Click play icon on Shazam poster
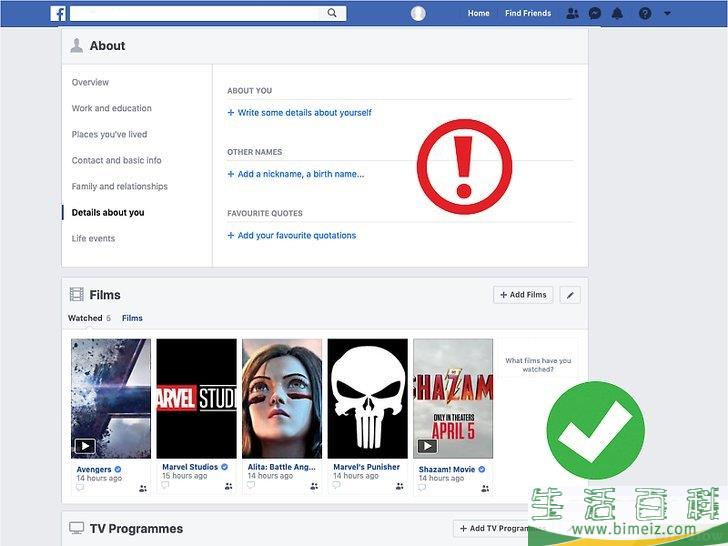728x546 pixels. (x=427, y=446)
